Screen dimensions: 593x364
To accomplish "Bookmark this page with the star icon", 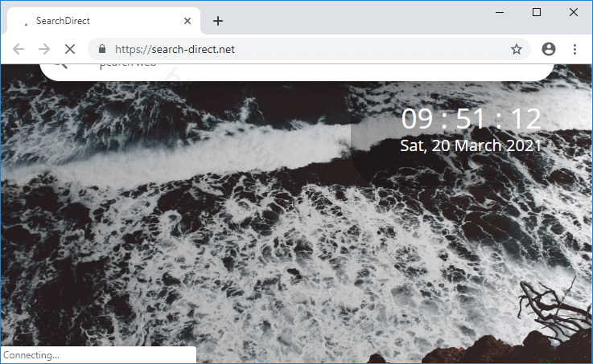I will 517,49.
